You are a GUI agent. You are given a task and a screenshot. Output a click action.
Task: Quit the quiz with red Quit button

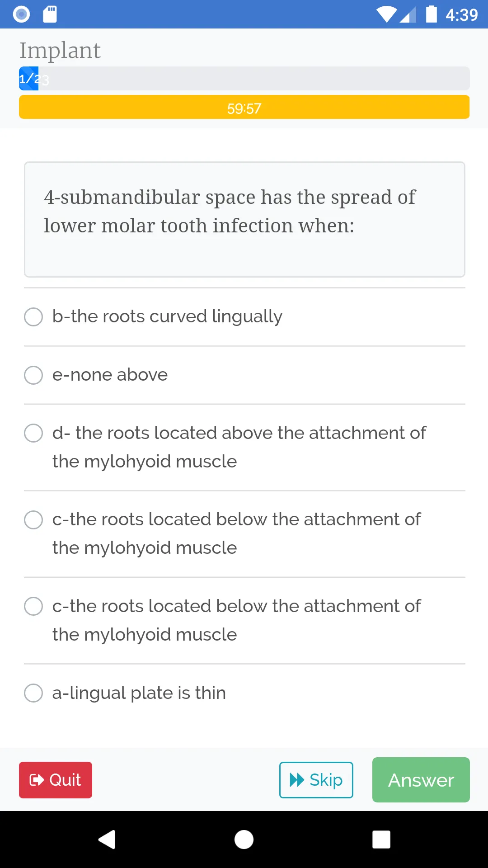pos(56,780)
